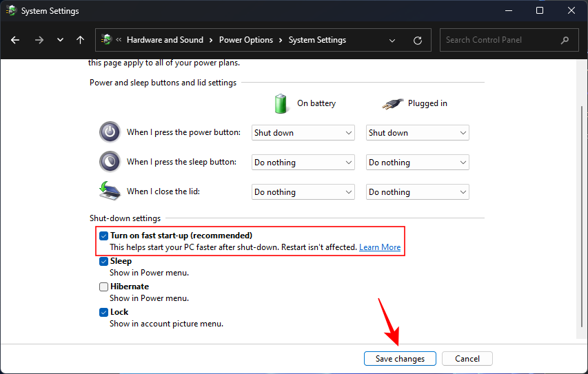The height and width of the screenshot is (374, 588).
Task: Open sleep button On battery dropdown
Action: pos(303,163)
